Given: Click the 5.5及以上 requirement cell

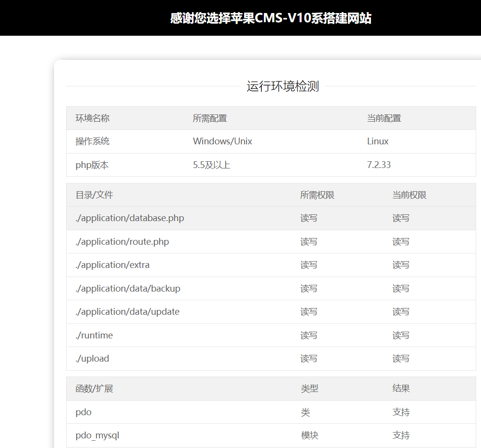Looking at the screenshot, I should pyautogui.click(x=211, y=165).
